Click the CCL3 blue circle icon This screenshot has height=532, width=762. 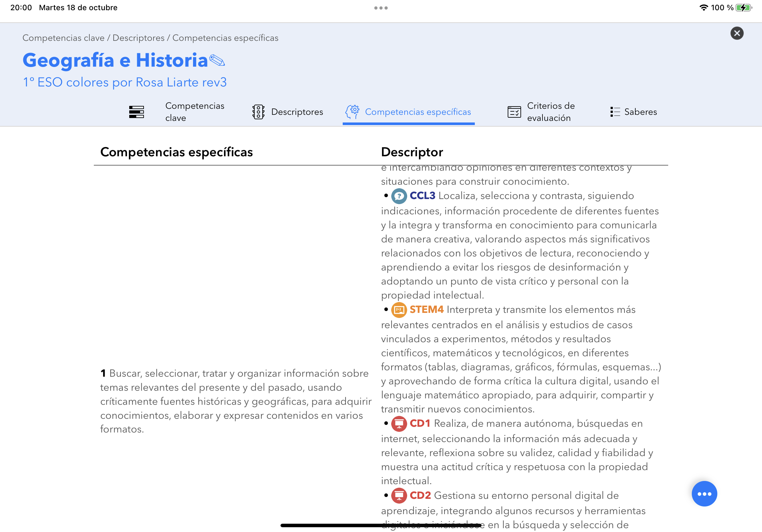coord(399,196)
